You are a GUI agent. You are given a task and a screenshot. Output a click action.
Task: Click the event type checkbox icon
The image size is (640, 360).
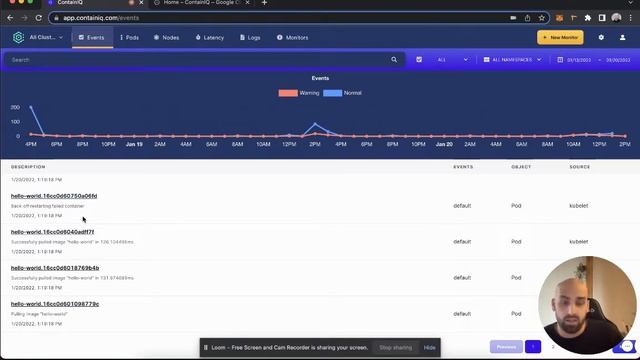419,60
